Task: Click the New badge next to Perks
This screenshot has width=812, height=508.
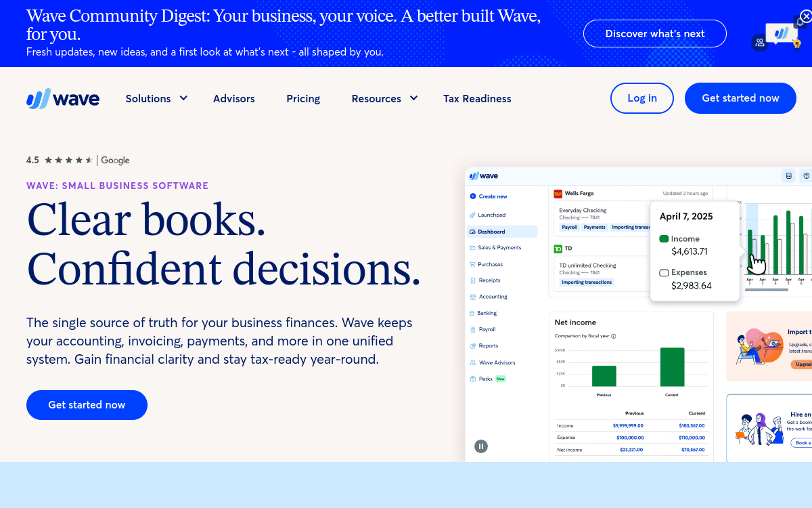Action: click(501, 379)
